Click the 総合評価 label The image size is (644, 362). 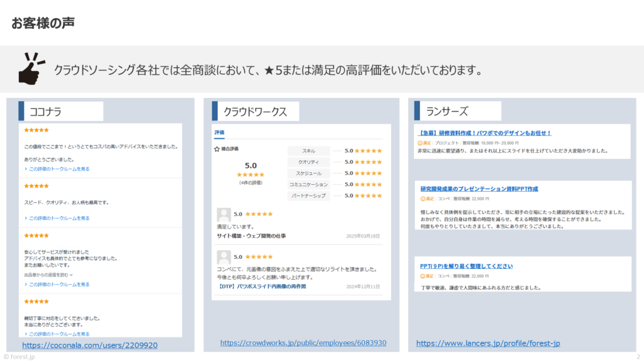tap(230, 149)
